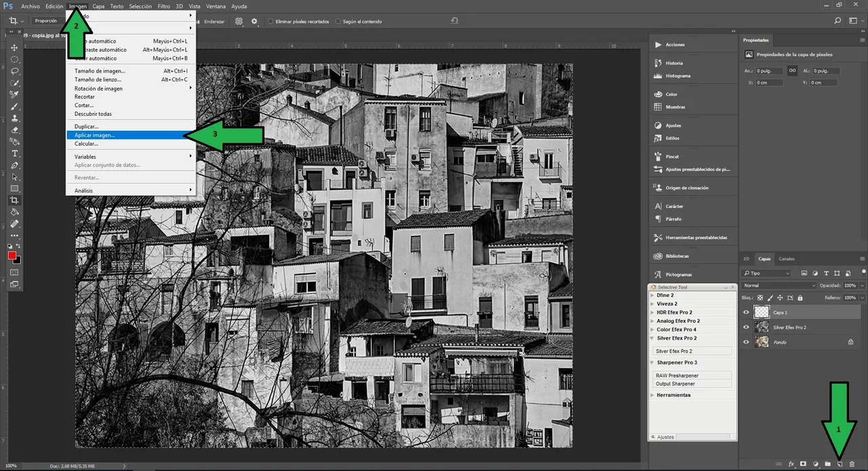Select the Eyedropper tool
Image resolution: width=868 pixels, height=471 pixels.
[x=14, y=95]
